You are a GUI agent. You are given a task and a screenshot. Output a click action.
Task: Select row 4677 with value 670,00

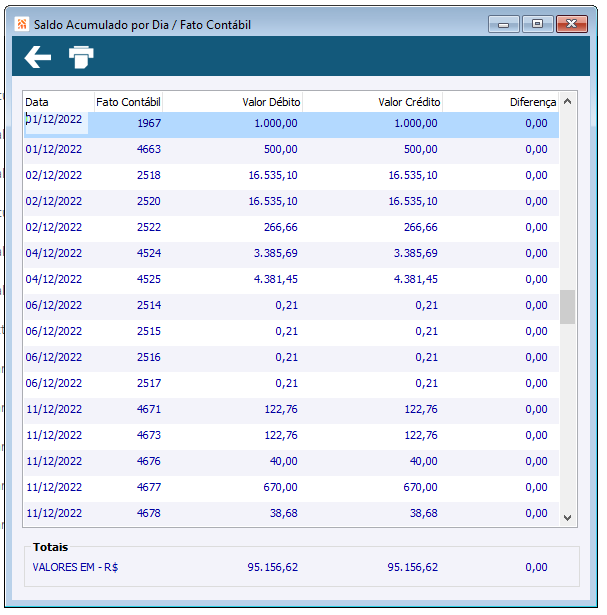pos(291,488)
